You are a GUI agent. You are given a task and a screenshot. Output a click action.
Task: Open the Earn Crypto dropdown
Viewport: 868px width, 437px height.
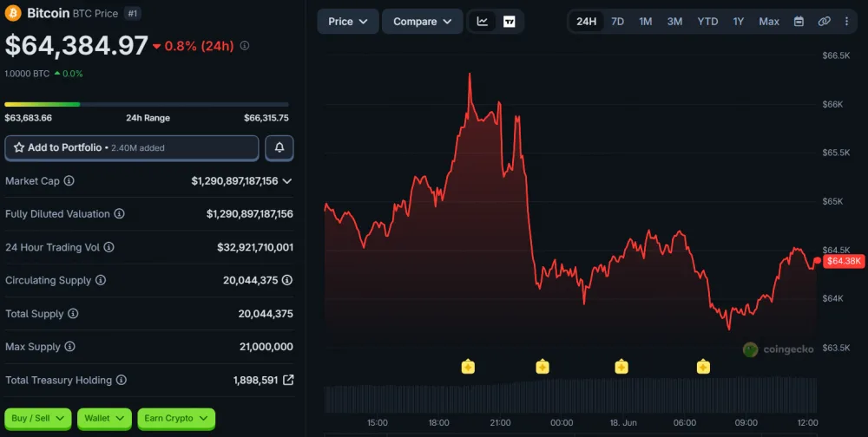click(x=176, y=418)
